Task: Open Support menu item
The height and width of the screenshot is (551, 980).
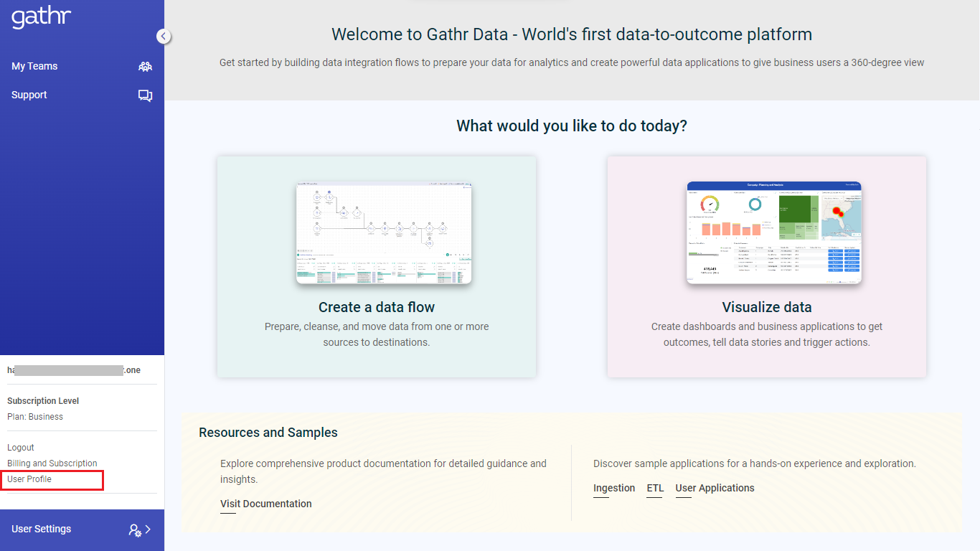Action: [29, 95]
